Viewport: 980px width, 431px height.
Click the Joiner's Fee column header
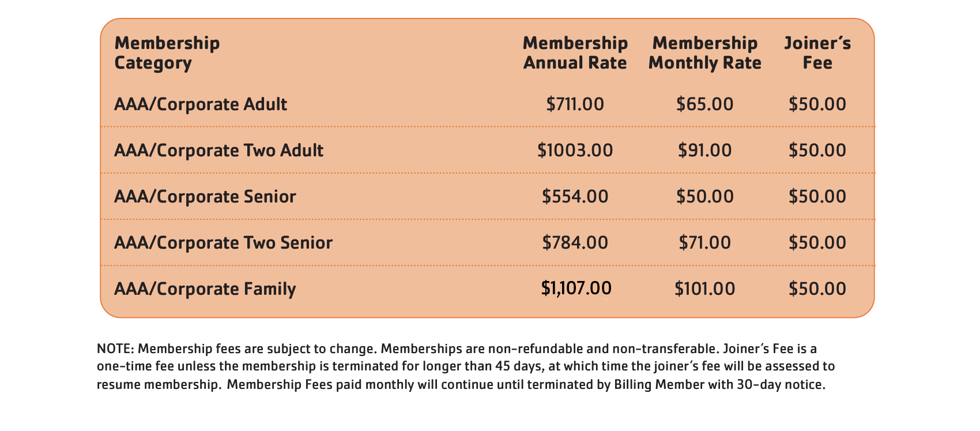[x=817, y=53]
